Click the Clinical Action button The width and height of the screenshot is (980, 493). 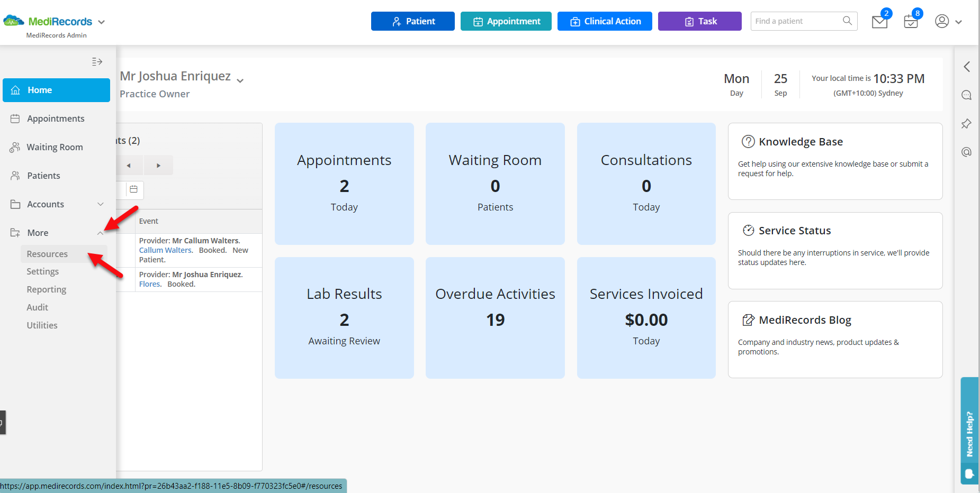(605, 21)
